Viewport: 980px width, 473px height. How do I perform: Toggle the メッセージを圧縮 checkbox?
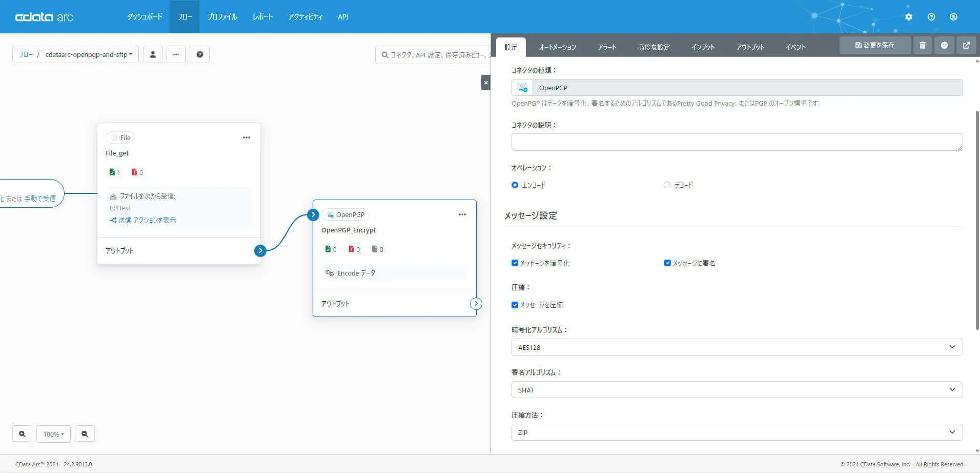click(x=515, y=305)
